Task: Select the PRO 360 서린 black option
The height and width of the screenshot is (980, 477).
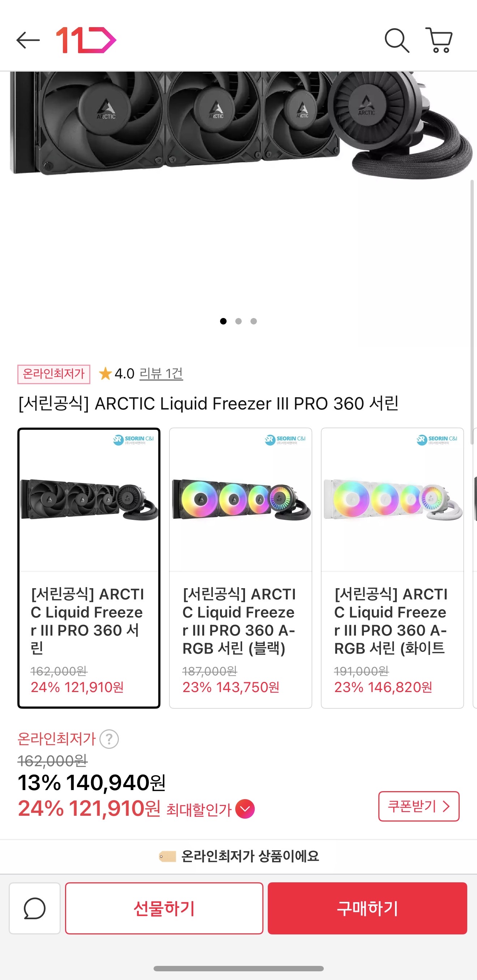Action: (89, 568)
